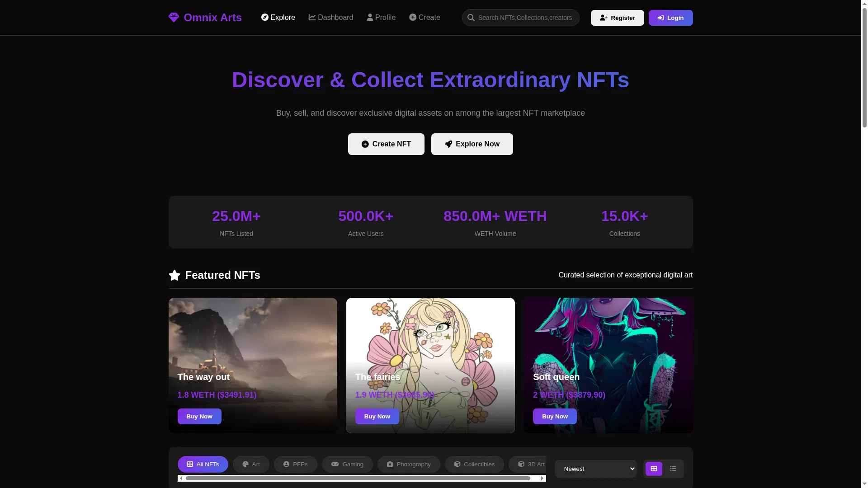Click the category bar horizontal scrollbar thumb
868x488 pixels.
click(358, 478)
